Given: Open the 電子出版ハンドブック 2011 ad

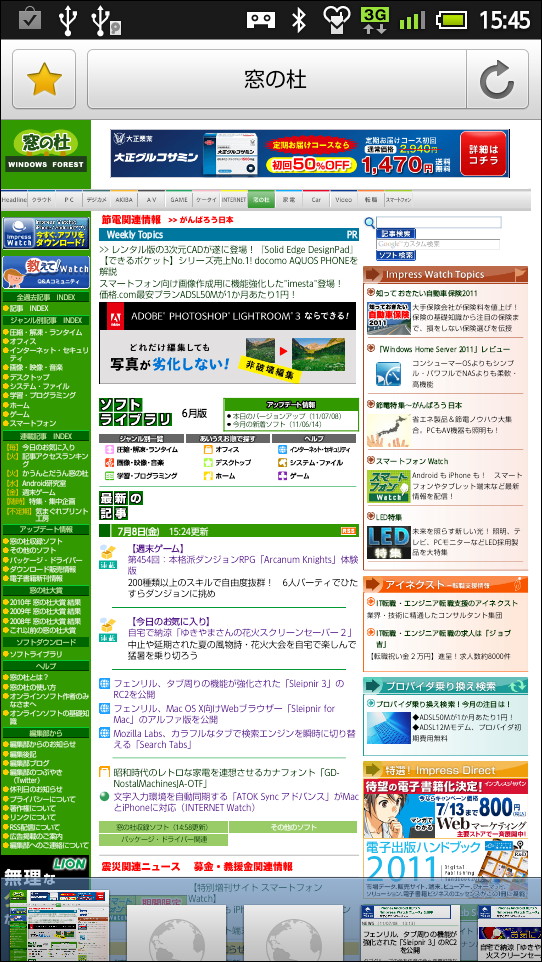Looking at the screenshot, I should (445, 870).
